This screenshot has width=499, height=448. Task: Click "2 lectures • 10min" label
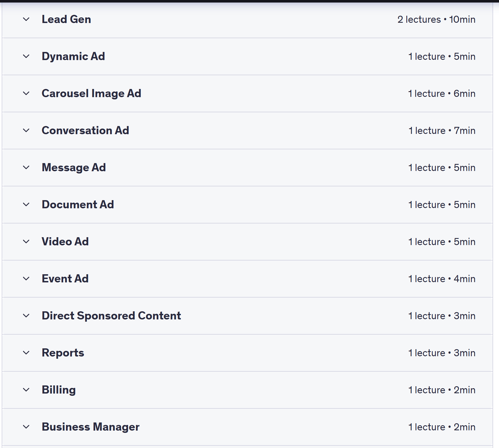coord(436,19)
